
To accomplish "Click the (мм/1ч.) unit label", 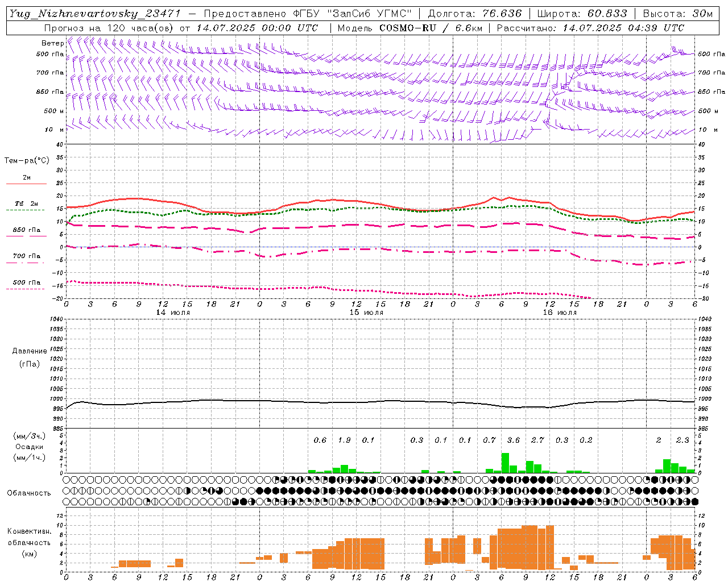I will [29, 458].
